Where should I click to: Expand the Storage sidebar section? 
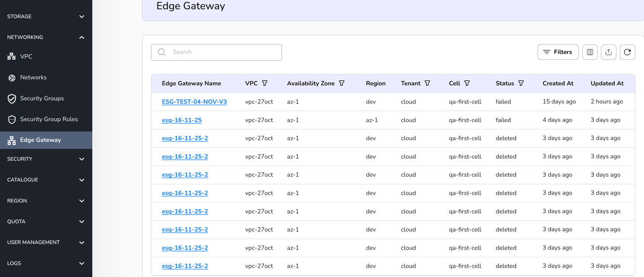46,17
